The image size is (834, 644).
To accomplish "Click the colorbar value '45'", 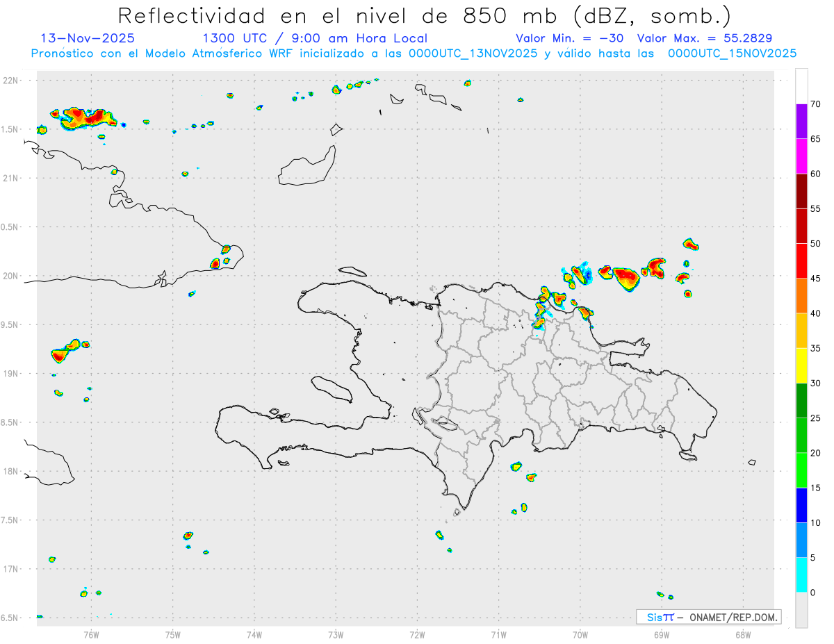I will [815, 279].
